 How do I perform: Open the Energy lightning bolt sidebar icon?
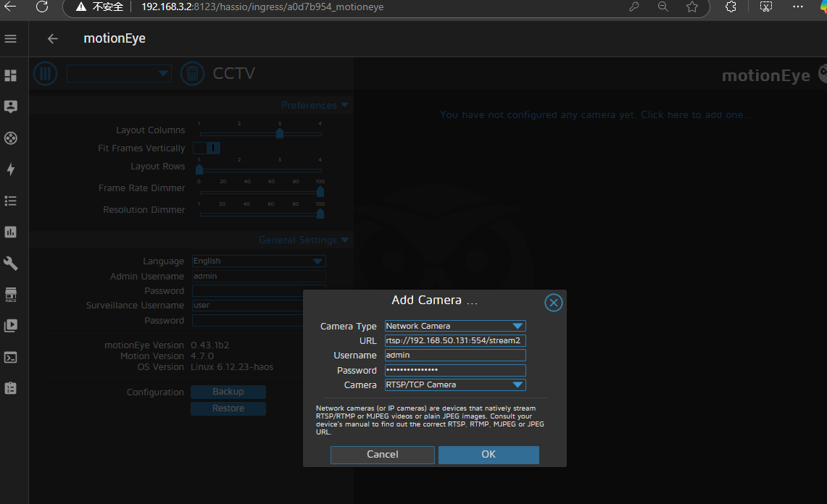(10, 169)
